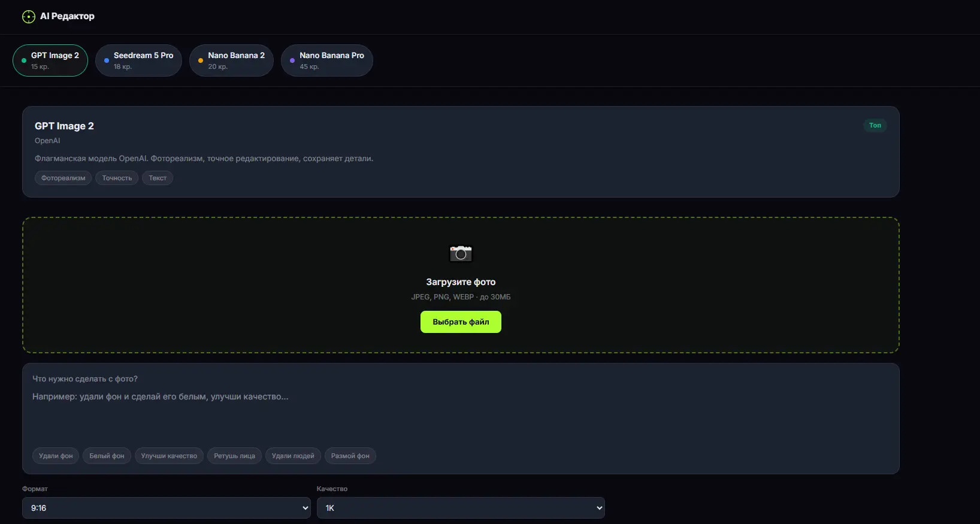The image size is (980, 524).
Task: Switch to the Seedream 5 Pro model
Action: pos(138,60)
